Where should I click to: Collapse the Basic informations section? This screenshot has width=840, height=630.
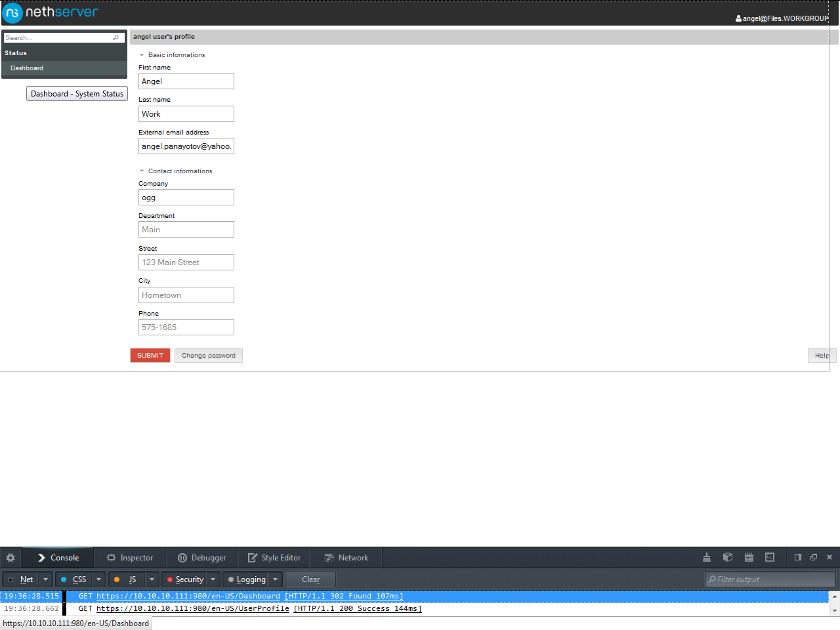pyautogui.click(x=142, y=55)
